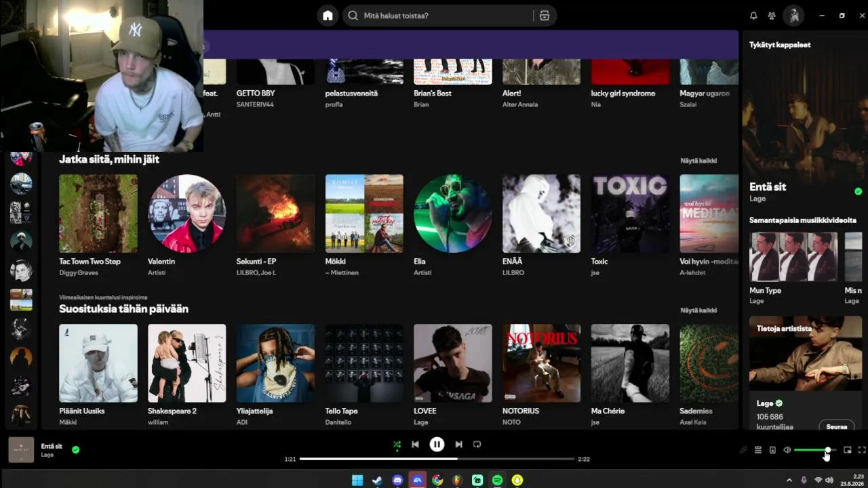This screenshot has height=488, width=868.
Task: Open the ENÄÄ album cover
Action: [x=541, y=213]
